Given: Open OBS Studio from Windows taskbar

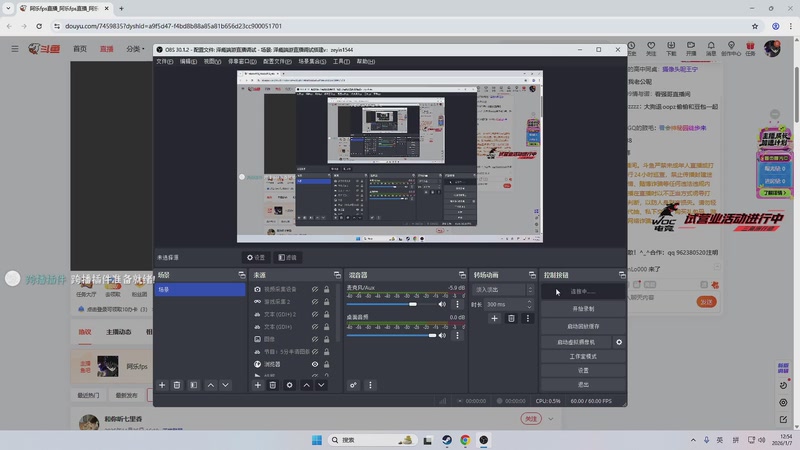Looking at the screenshot, I should 484,440.
